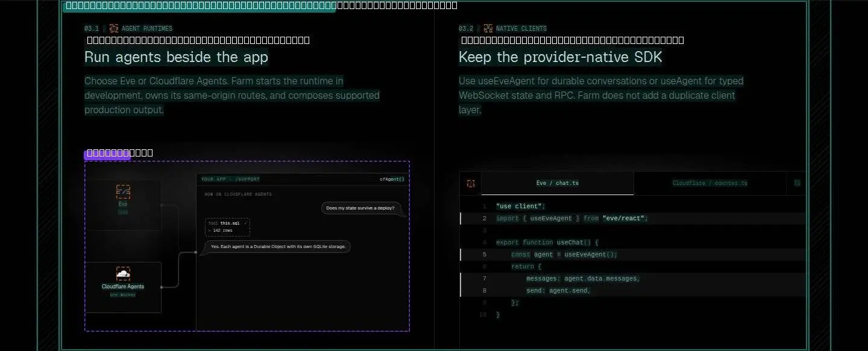The height and width of the screenshot is (351, 868).
Task: Click the paragraph starting "Choose Eve or Cloudflare Agents"
Action: pyautogui.click(x=232, y=95)
